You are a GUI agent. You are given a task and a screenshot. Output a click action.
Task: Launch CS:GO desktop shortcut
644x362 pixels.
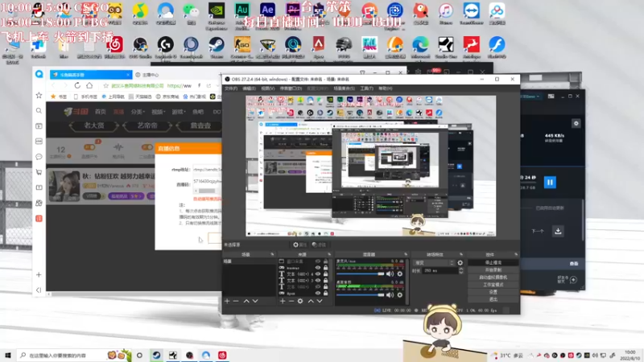[x=242, y=45]
